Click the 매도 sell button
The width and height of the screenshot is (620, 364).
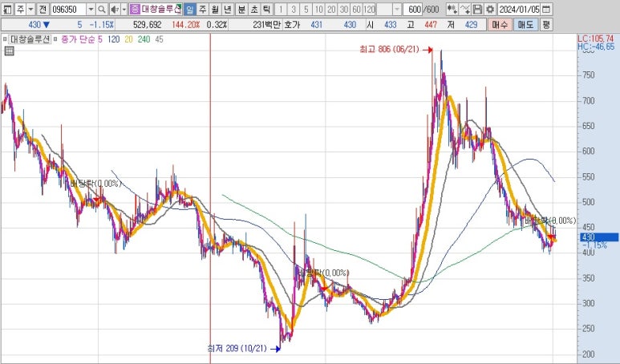(526, 25)
